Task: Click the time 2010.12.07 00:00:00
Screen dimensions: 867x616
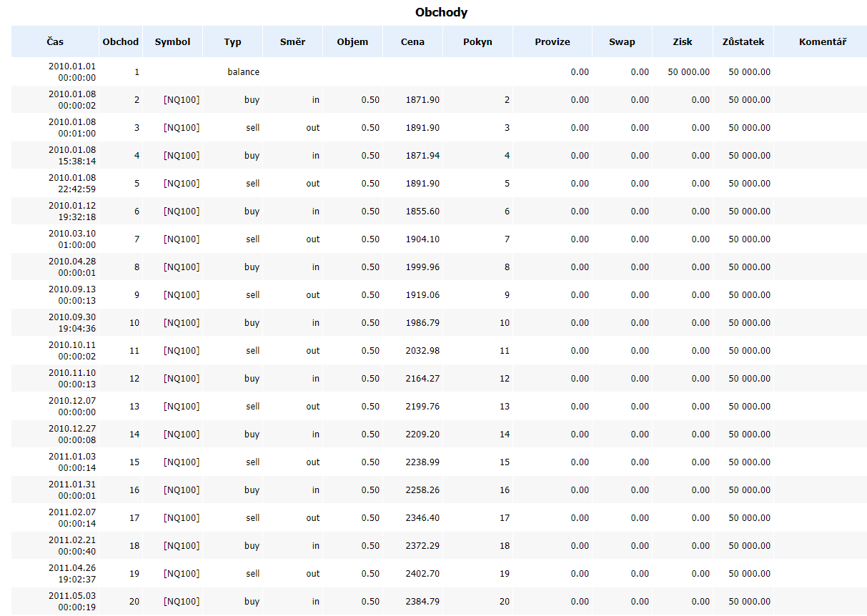Action: click(x=71, y=407)
